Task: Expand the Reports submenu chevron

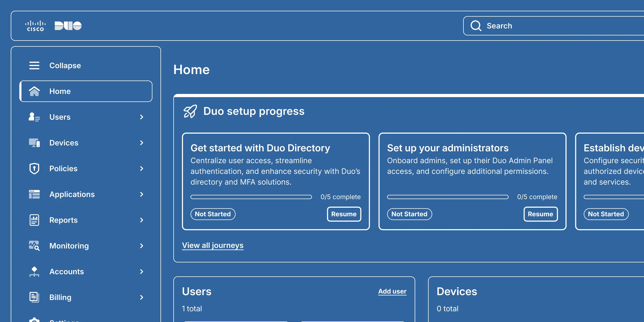Action: (142, 220)
